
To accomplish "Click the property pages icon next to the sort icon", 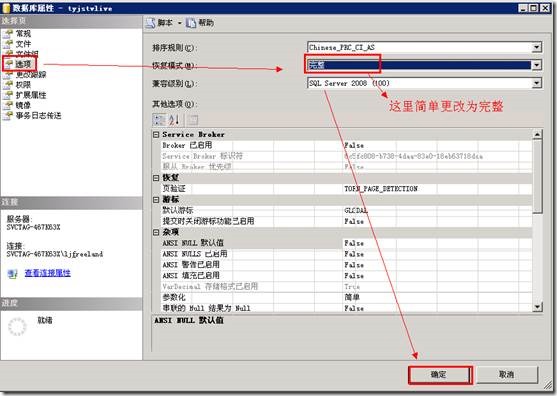I will (x=192, y=120).
